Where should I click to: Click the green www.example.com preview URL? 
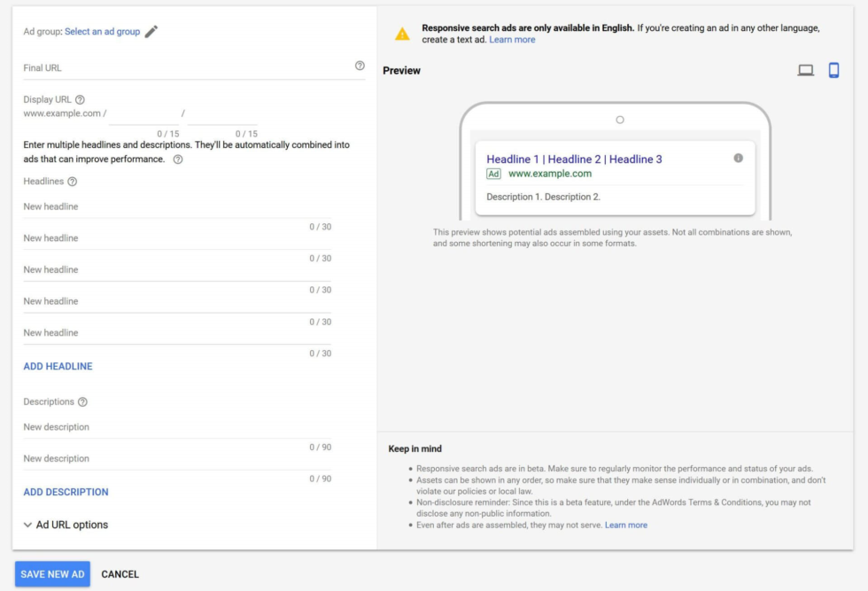tap(550, 174)
